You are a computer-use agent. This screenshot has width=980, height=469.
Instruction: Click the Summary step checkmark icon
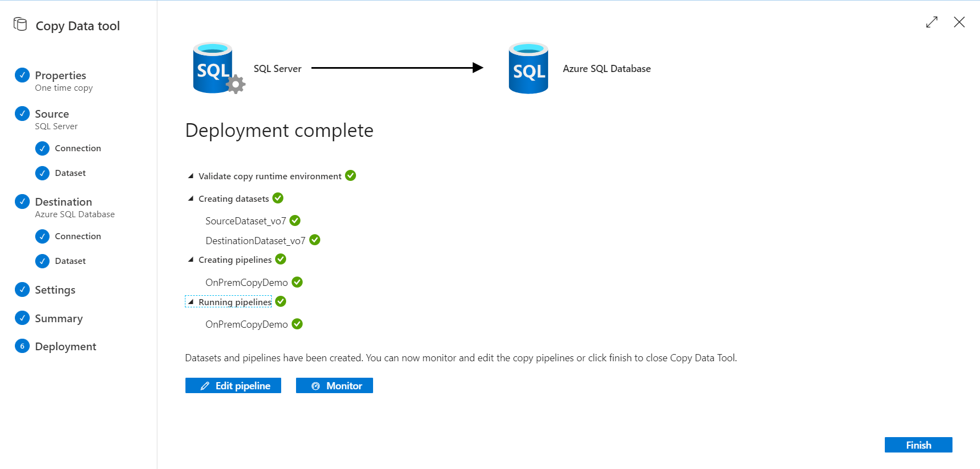click(x=22, y=318)
